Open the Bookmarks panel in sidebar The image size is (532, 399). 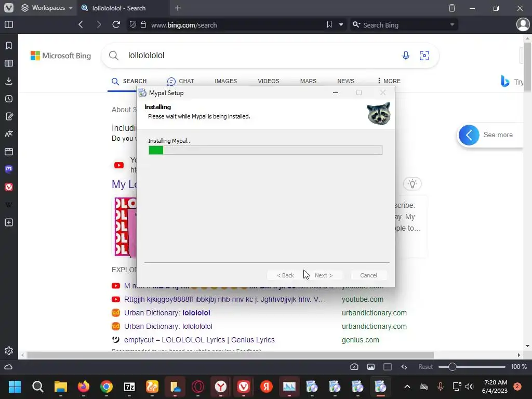point(9,46)
